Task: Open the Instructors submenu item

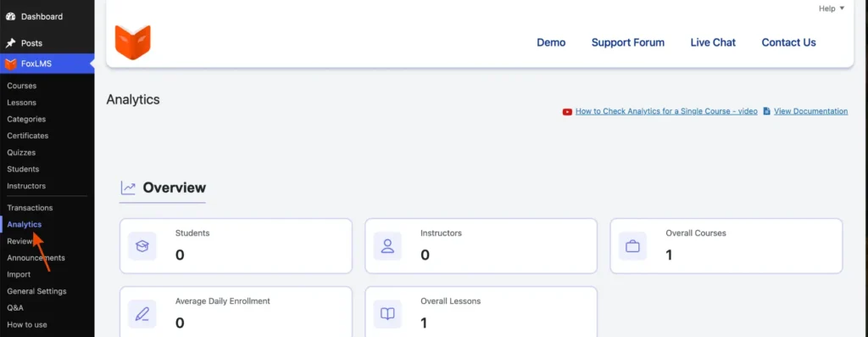Action: tap(26, 186)
